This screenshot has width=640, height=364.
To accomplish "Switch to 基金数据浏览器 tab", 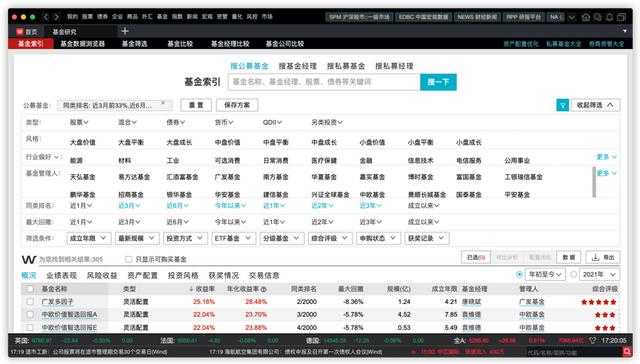I will pos(82,44).
